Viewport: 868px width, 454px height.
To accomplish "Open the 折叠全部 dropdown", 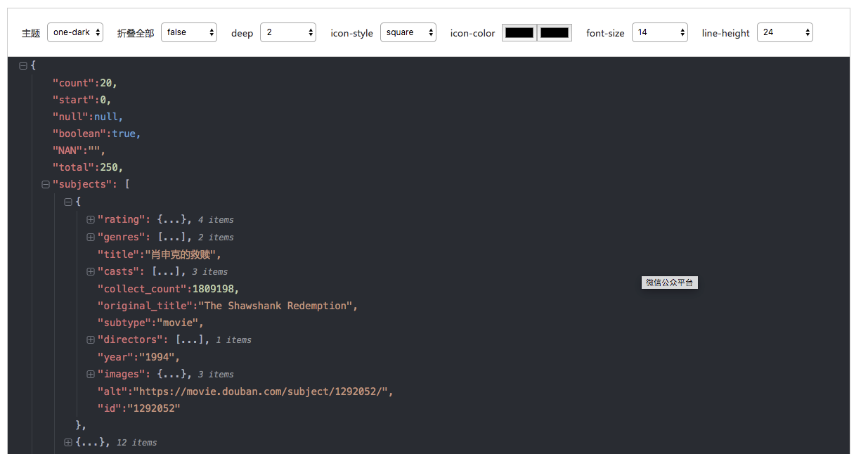I will click(x=188, y=32).
